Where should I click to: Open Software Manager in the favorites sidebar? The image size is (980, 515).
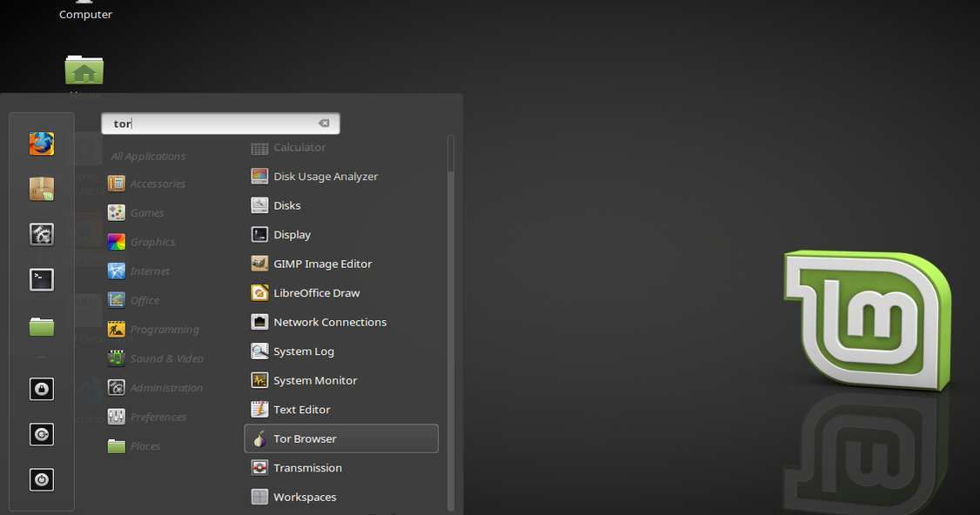[x=42, y=189]
